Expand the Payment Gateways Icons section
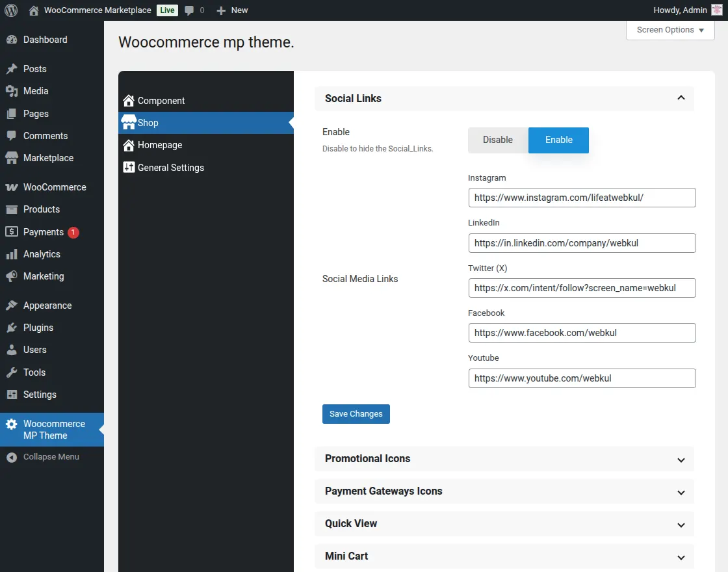 pyautogui.click(x=681, y=493)
